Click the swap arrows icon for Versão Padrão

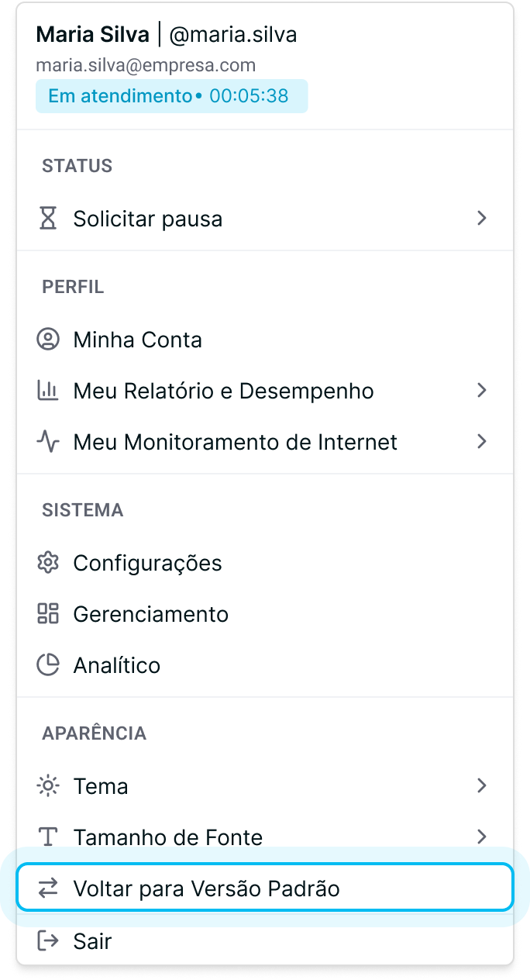tap(48, 889)
